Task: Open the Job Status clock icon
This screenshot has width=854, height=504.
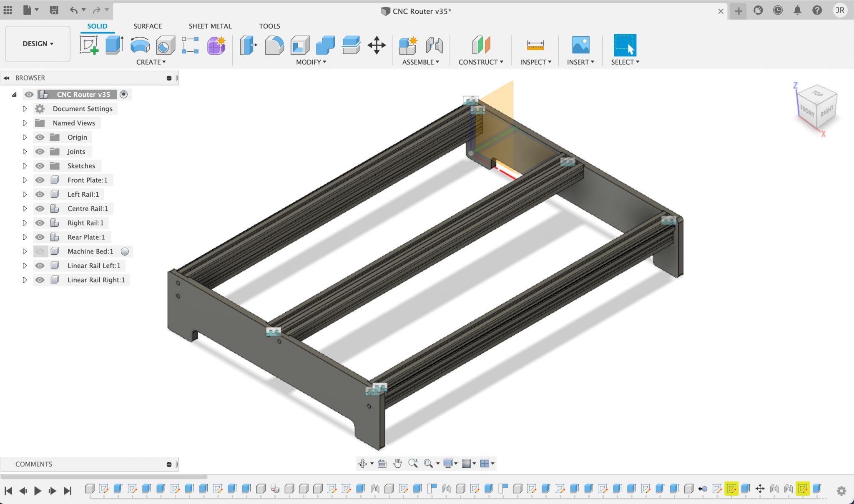Action: 778,11
